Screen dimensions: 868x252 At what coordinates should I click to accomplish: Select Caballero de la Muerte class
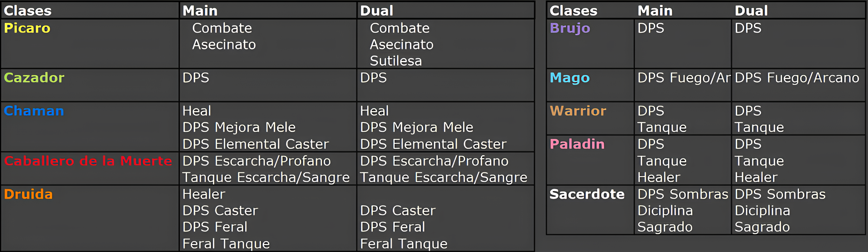point(88,161)
